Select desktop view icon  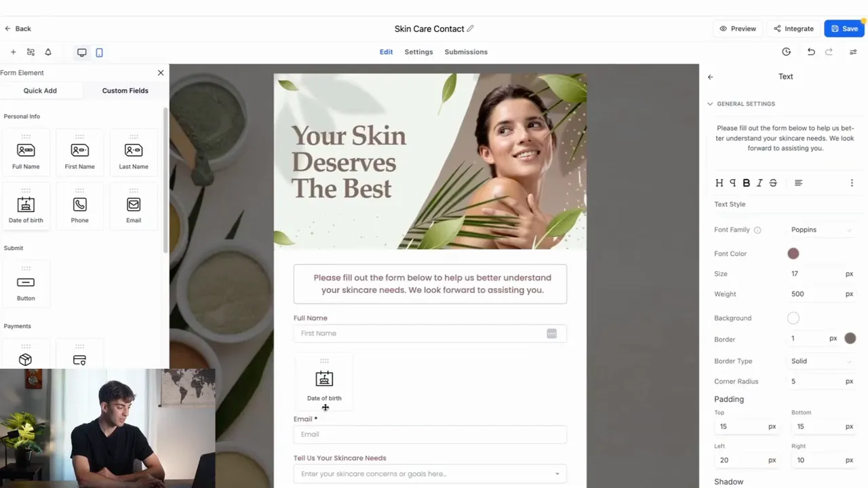point(82,52)
